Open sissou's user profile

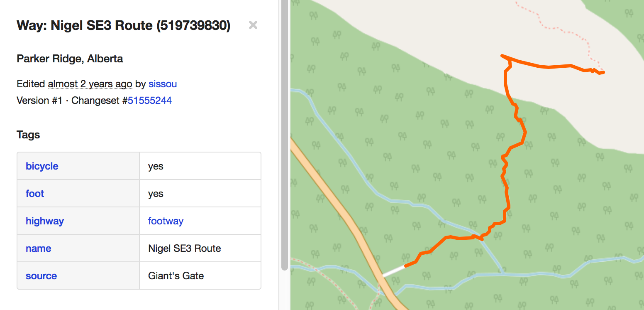pos(163,84)
